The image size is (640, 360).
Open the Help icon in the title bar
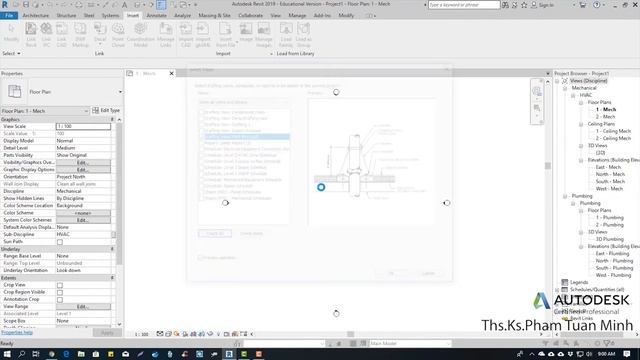tap(597, 5)
